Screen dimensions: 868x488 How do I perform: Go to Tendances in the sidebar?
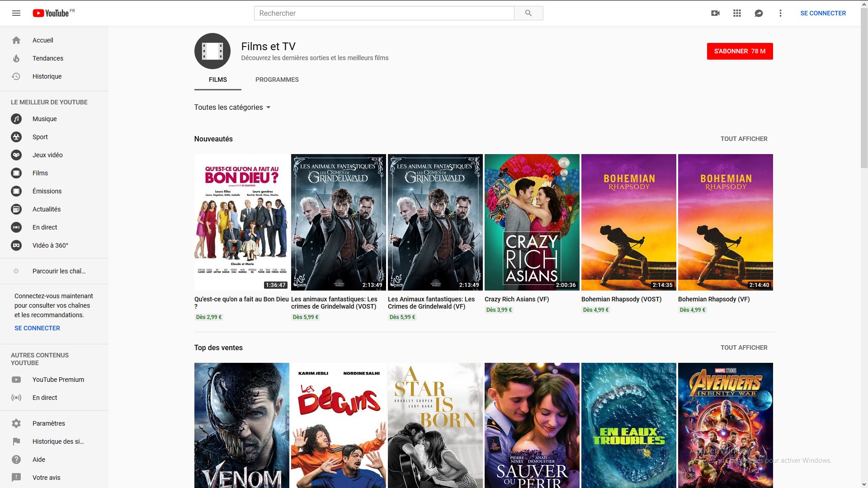coord(47,58)
